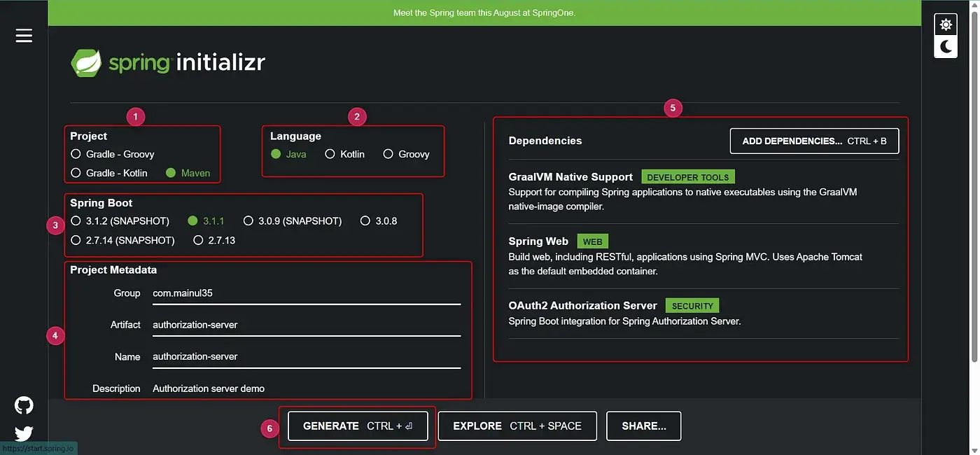980x455 pixels.
Task: Click the DEVELOPER TOOLS tag
Action: point(688,177)
